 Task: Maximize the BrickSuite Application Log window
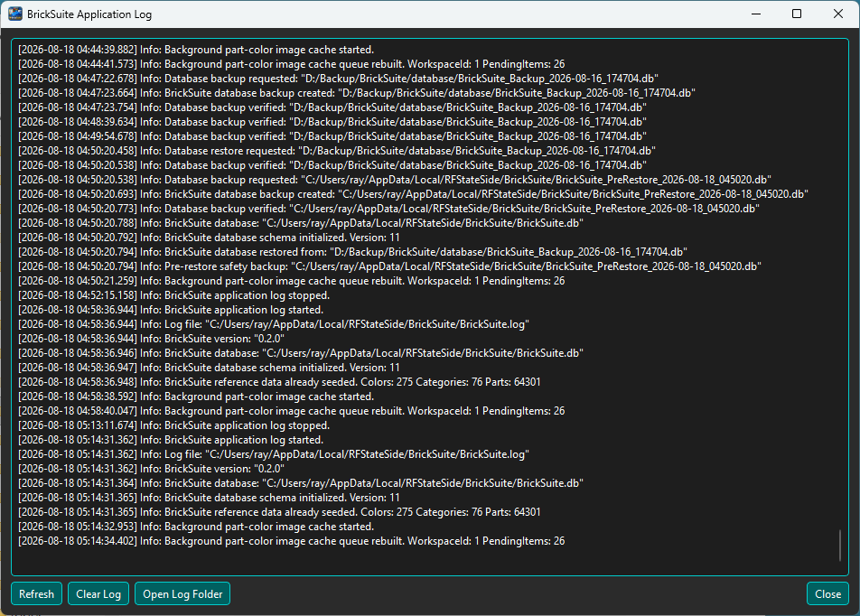797,14
